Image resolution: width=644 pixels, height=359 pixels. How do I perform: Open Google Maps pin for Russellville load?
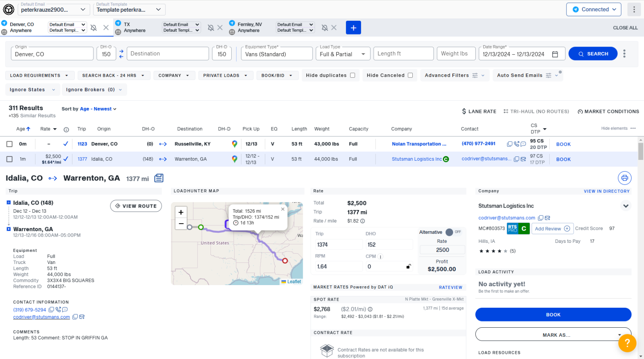(x=234, y=144)
